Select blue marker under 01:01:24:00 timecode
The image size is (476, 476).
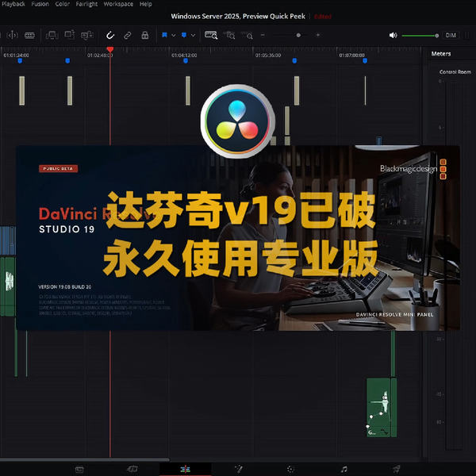[x=20, y=61]
